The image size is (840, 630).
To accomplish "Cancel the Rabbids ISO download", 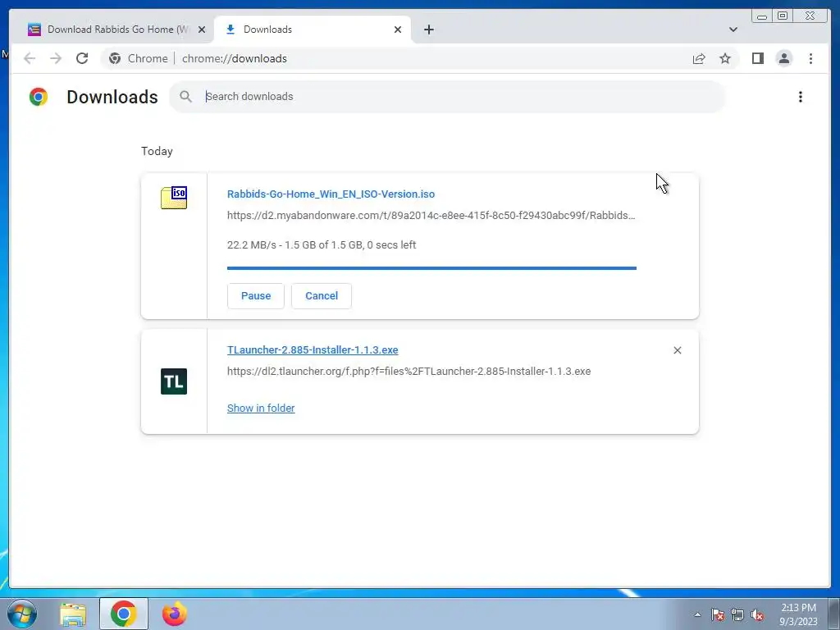I will [x=322, y=295].
